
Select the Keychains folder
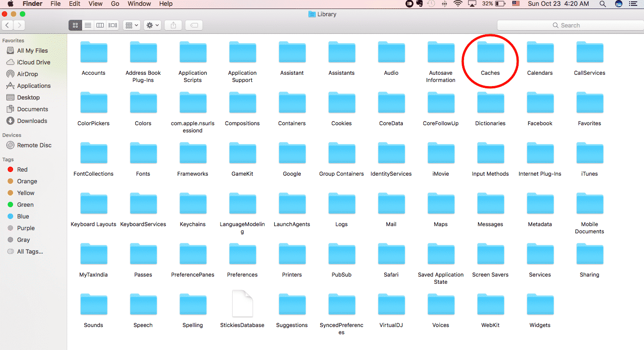click(x=193, y=204)
